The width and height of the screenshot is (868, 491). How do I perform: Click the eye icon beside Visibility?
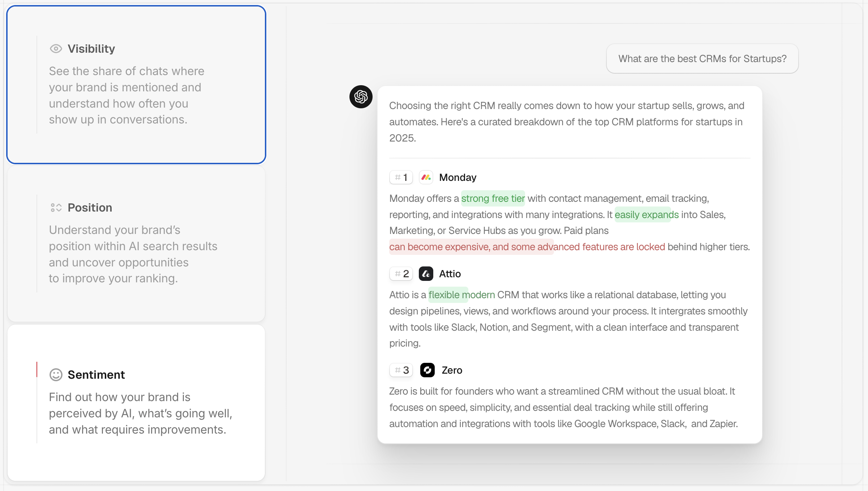click(x=56, y=49)
